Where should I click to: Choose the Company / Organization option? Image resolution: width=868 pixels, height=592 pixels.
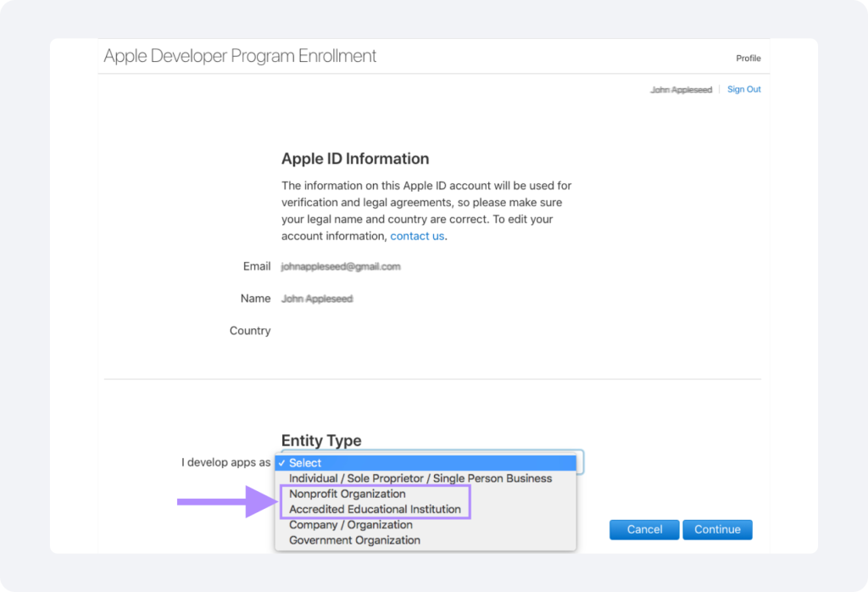tap(426, 525)
